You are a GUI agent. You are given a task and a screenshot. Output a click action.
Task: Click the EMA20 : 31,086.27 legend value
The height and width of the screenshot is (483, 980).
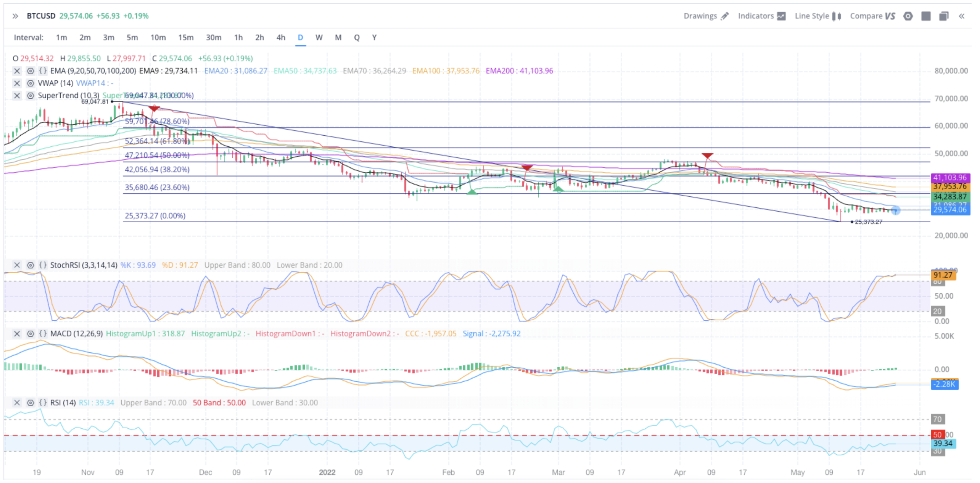[x=236, y=71]
